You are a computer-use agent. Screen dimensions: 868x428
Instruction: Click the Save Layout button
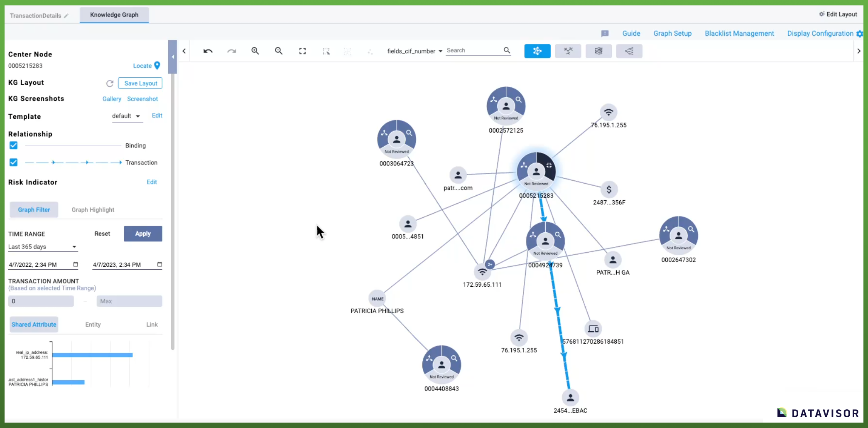[x=140, y=83]
